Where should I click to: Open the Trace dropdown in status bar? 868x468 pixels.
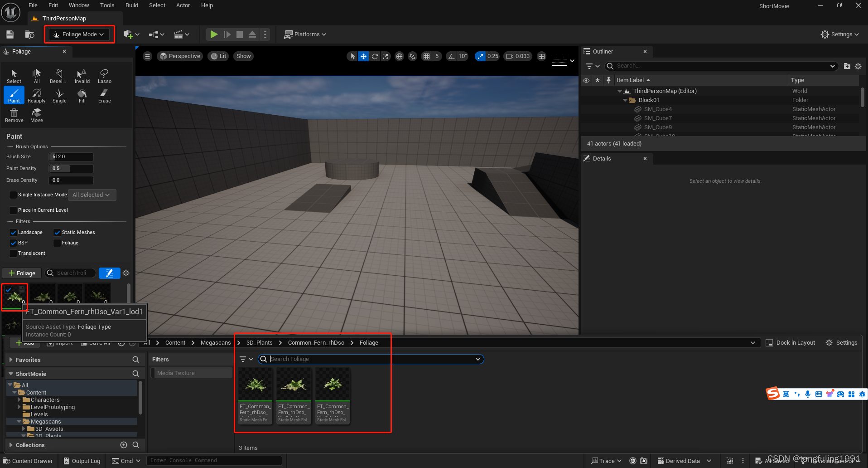[606, 461]
